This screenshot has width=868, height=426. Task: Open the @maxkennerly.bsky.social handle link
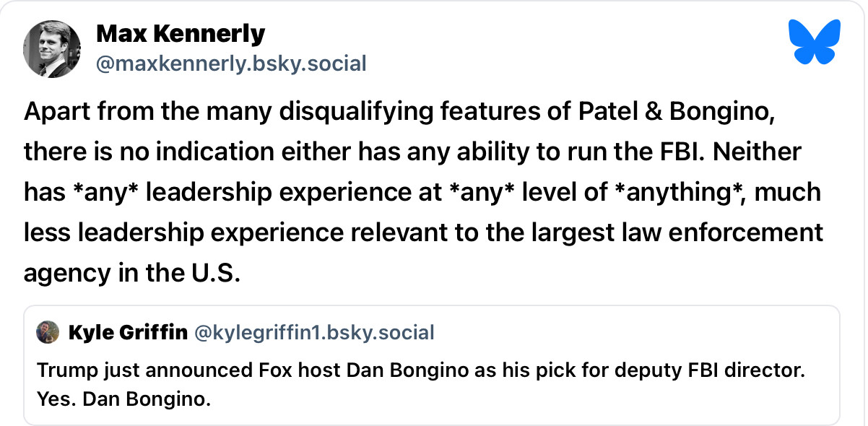(x=231, y=64)
